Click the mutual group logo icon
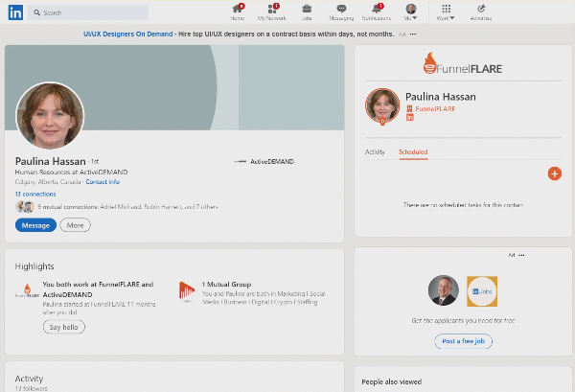Image resolution: width=575 pixels, height=392 pixels. [187, 291]
